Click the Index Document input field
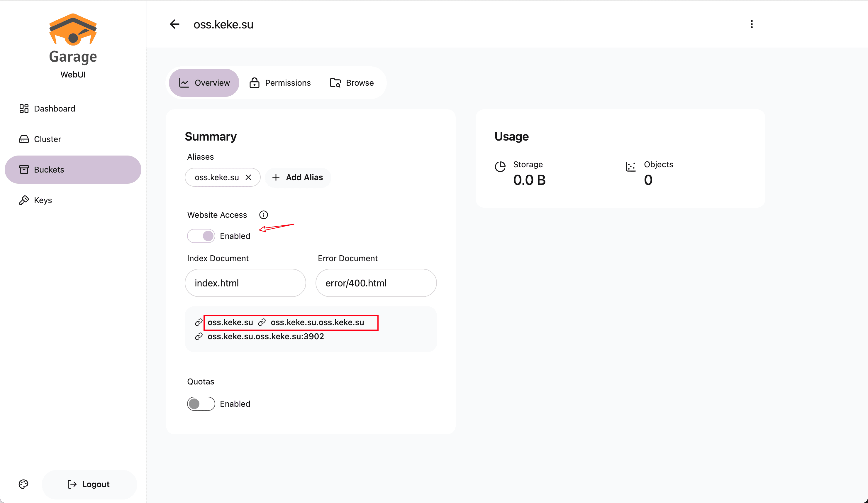This screenshot has width=868, height=503. 245,283
